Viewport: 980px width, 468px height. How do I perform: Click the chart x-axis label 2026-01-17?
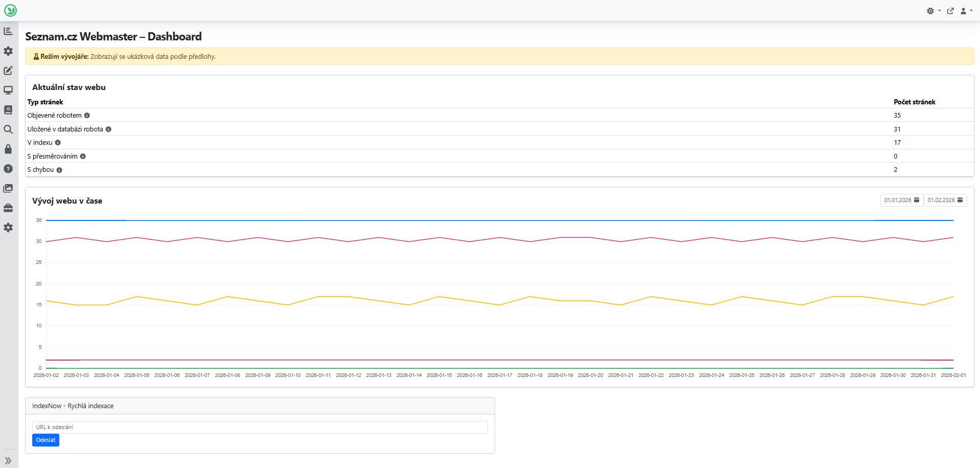click(x=500, y=375)
